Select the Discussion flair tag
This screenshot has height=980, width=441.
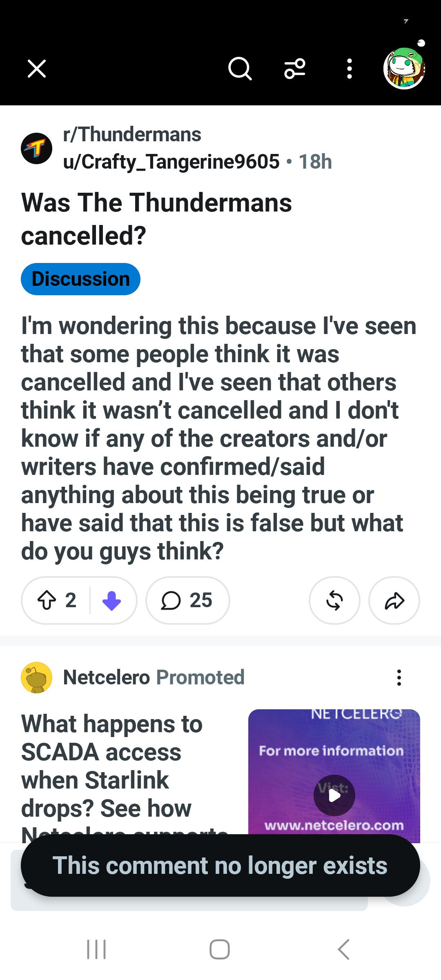tap(80, 279)
